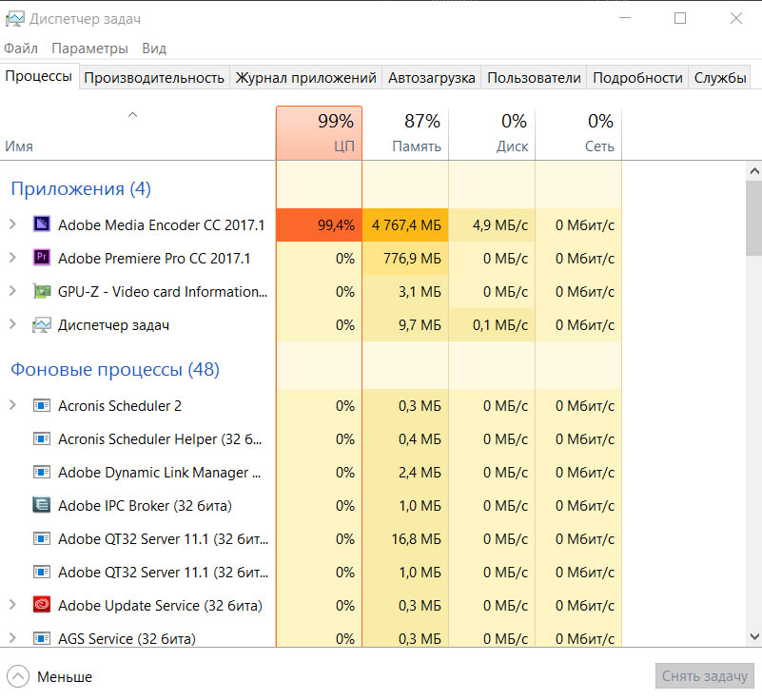This screenshot has height=700, width=762.
Task: Select the Adobe IPC Broker (32 бита) row
Action: pos(311,506)
